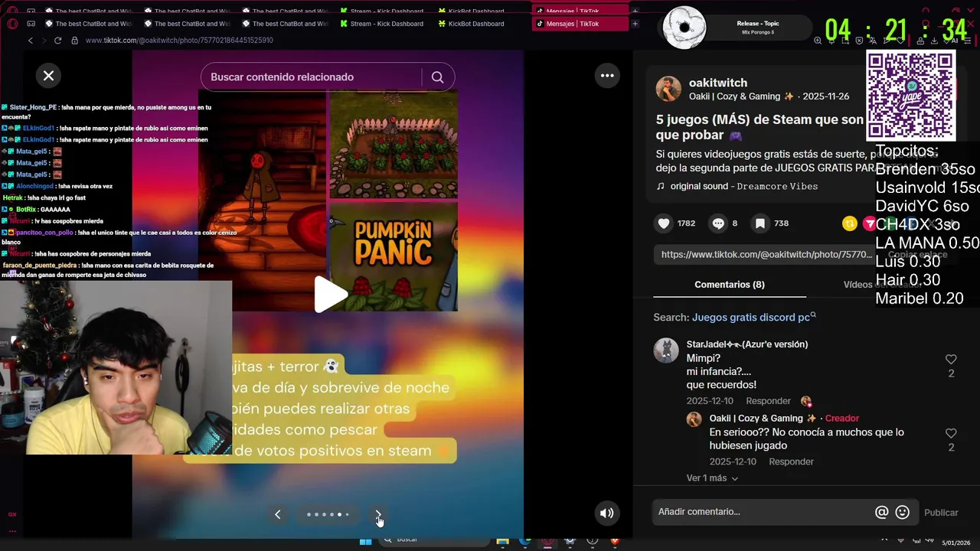This screenshot has height=551, width=980.
Task: Mute the sound with the speaker icon
Action: pos(606,514)
